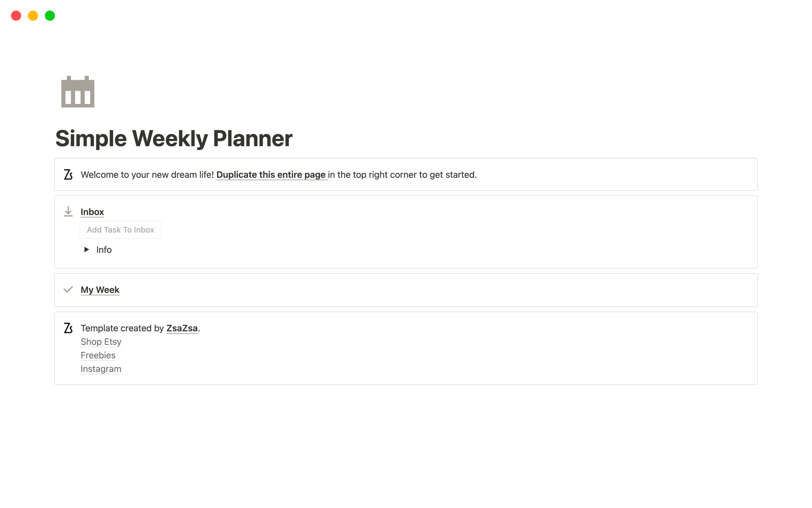Maximize the window using the green button
812x508 pixels.
(x=50, y=16)
